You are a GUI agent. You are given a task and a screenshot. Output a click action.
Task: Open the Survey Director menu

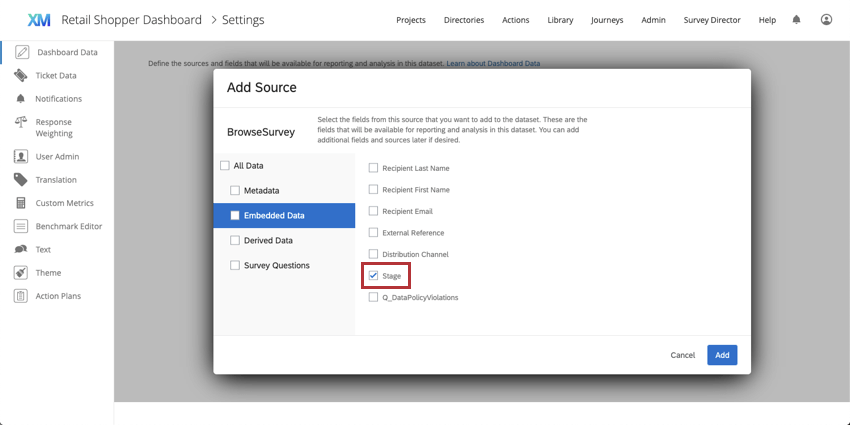(712, 20)
